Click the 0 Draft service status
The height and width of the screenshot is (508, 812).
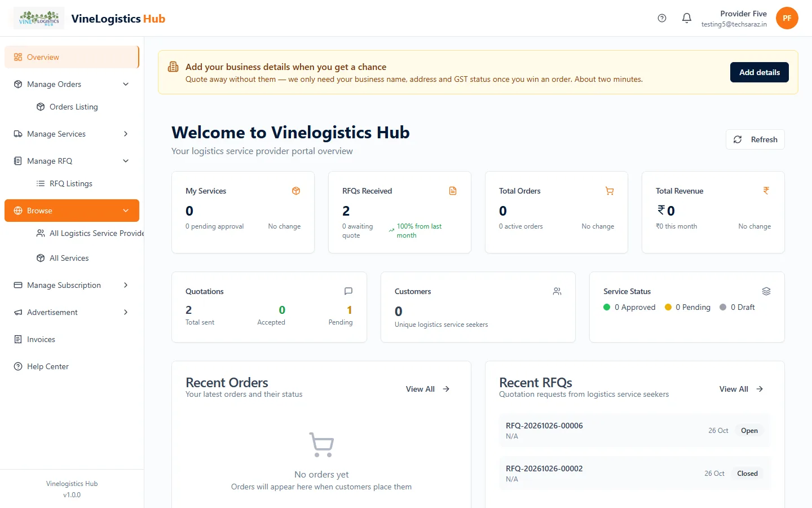tap(737, 307)
